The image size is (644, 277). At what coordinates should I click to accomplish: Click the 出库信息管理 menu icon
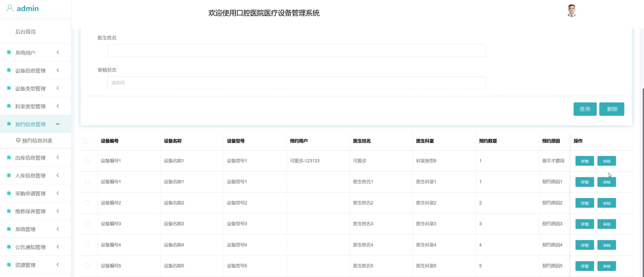tap(9, 157)
